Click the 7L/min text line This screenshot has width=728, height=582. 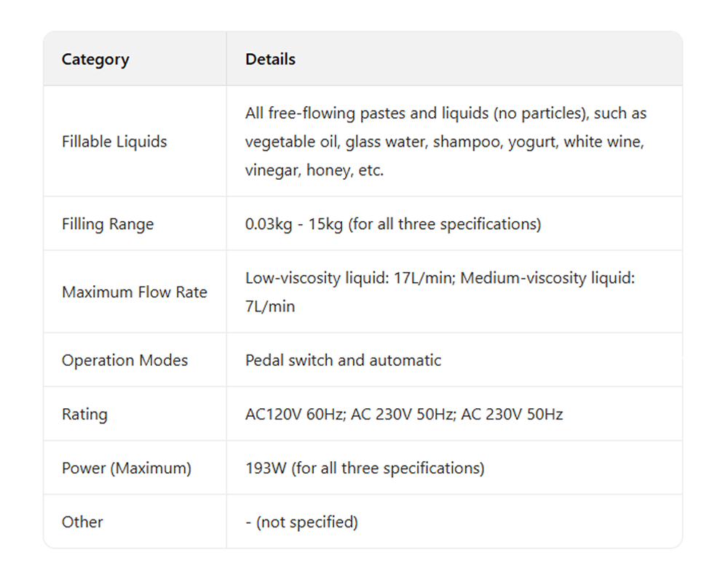coord(270,306)
